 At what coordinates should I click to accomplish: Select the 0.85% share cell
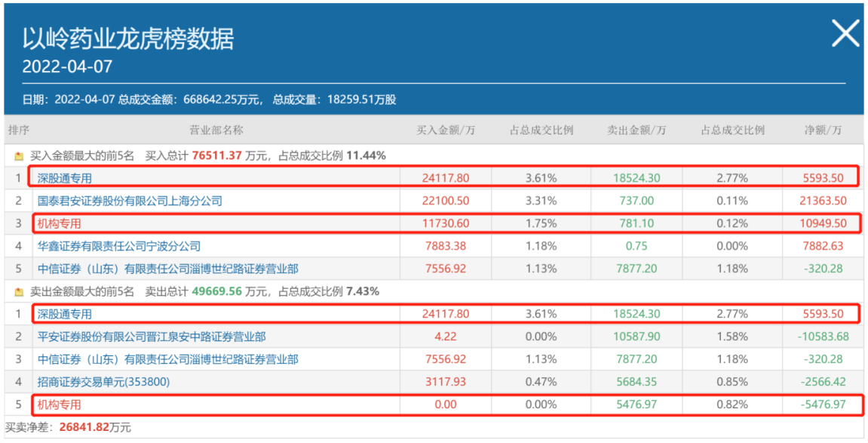732,382
